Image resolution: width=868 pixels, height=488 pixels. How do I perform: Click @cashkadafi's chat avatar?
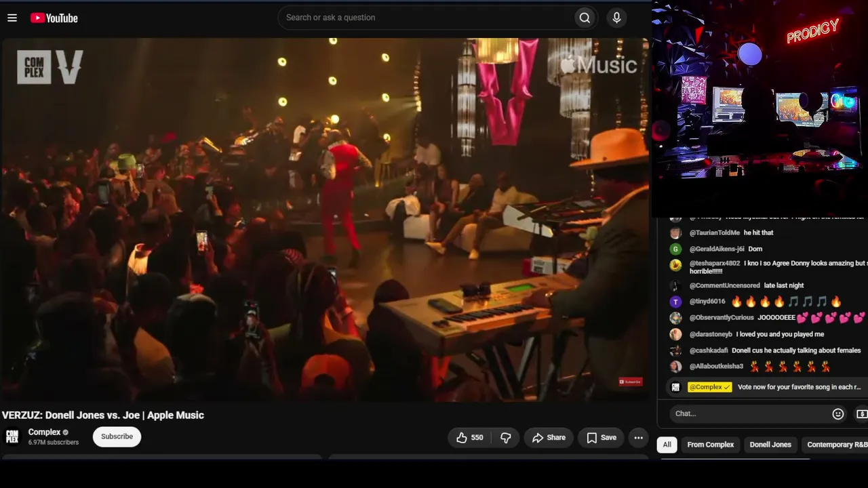675,350
